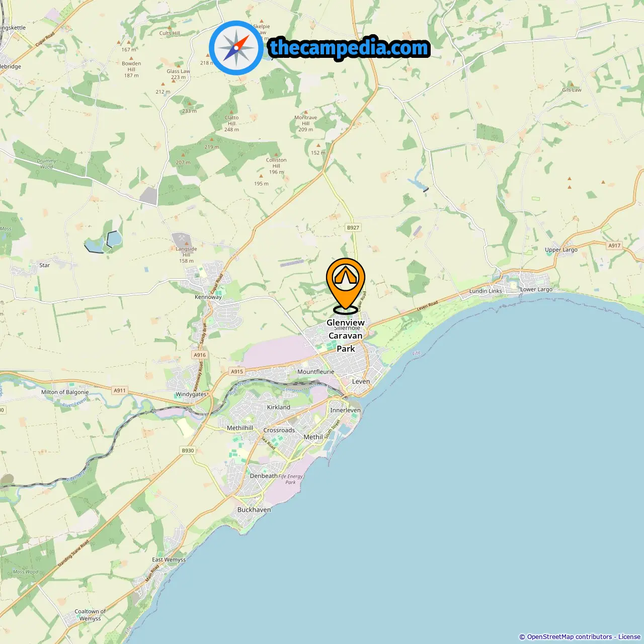Click the B930 road shield

tap(188, 450)
